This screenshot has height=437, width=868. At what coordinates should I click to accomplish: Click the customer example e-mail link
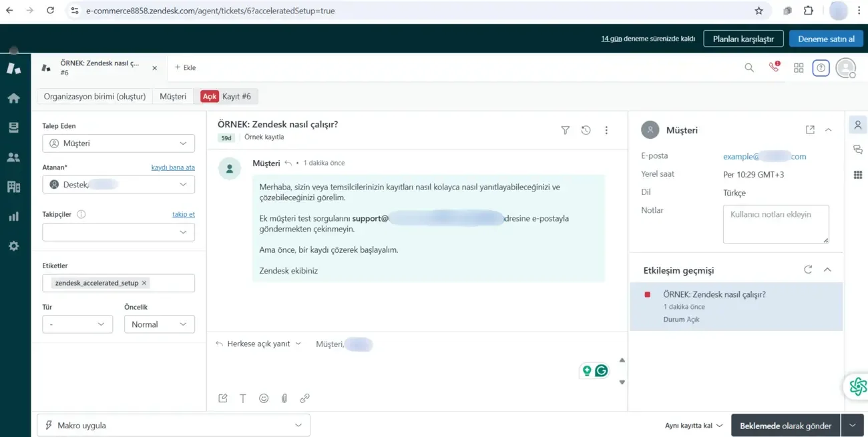765,157
